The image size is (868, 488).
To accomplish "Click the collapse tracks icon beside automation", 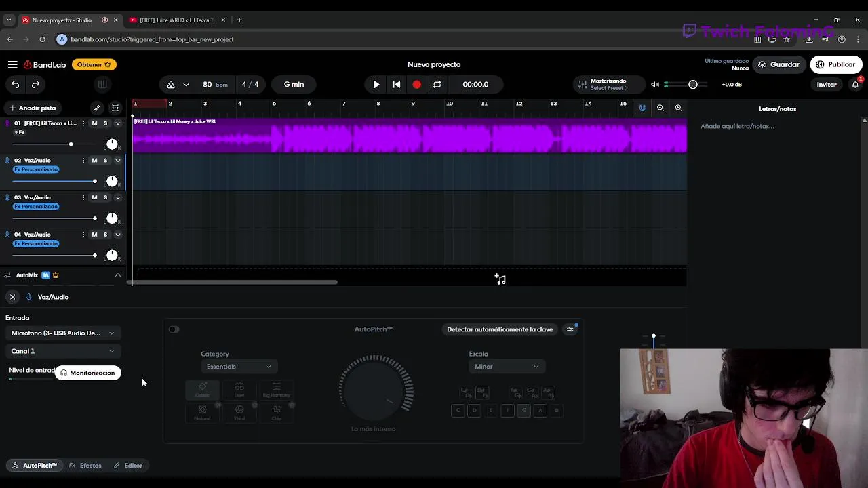I will coord(115,108).
